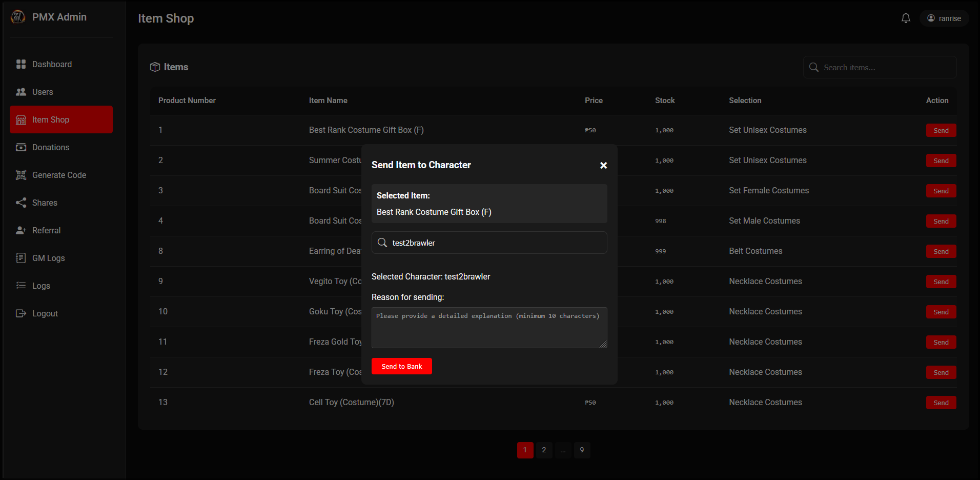Viewport: 980px width, 480px height.
Task: Send the Cell Toy (Costume)(7D) item
Action: point(941,403)
